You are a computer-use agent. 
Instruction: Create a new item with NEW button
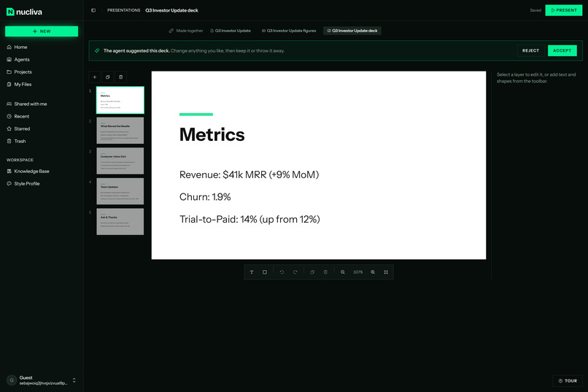[42, 31]
